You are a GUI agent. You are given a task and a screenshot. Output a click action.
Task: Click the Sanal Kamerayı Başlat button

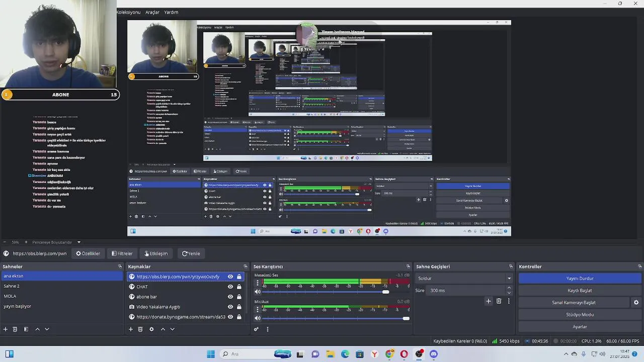click(574, 303)
